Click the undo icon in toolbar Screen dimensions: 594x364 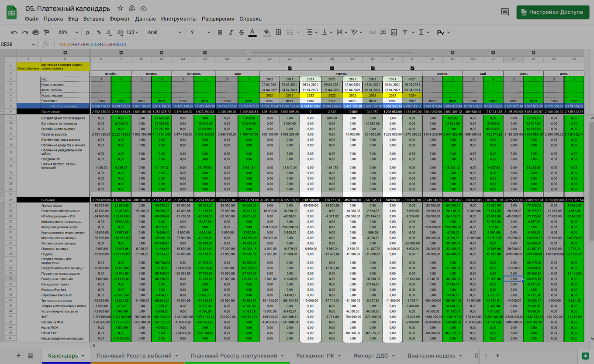pos(14,32)
